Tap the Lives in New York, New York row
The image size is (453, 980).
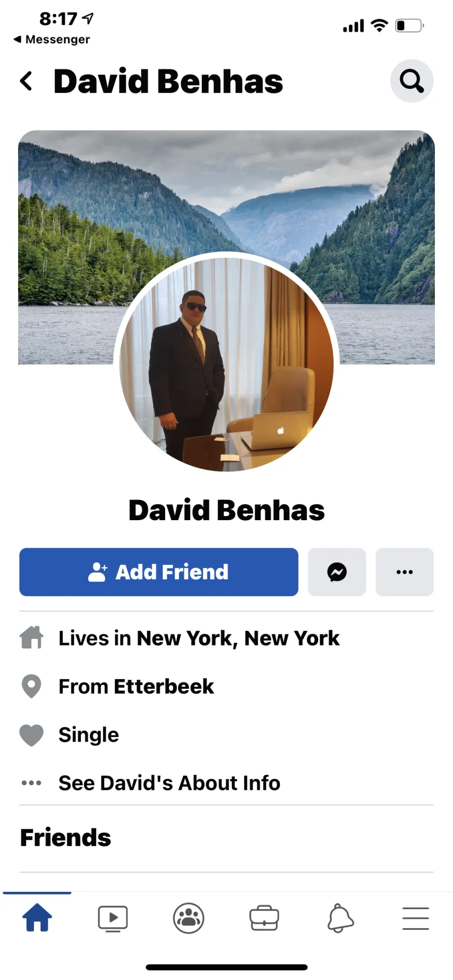(226, 638)
